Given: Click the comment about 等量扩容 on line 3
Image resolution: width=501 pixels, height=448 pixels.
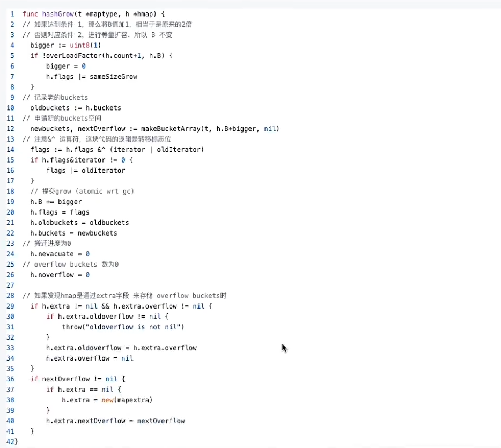Looking at the screenshot, I should click(98, 35).
